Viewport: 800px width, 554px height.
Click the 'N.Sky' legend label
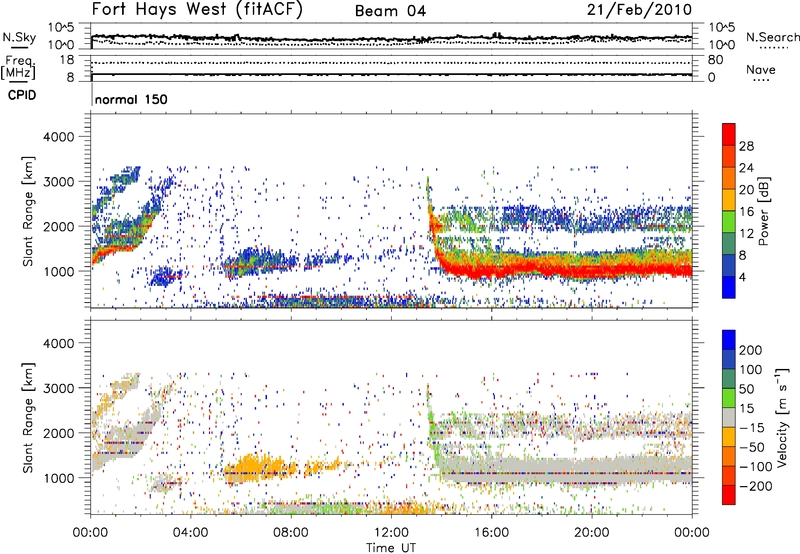pos(19,37)
